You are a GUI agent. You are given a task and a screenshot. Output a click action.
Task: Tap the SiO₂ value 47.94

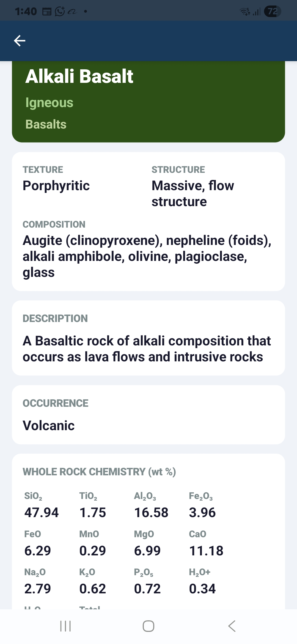click(42, 512)
